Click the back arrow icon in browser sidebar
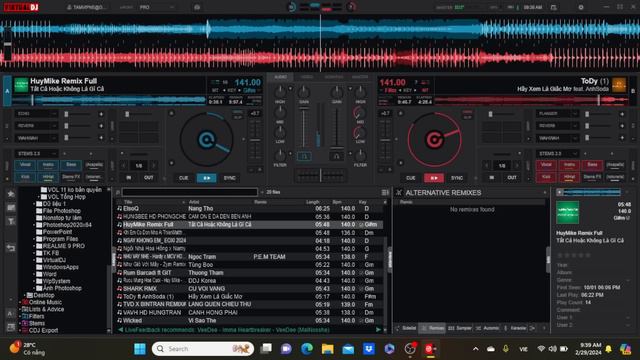Viewport: 640px width, 360px height. (11, 248)
